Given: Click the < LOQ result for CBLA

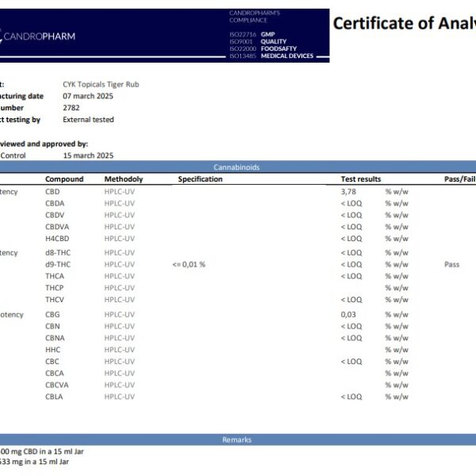Looking at the screenshot, I should pyautogui.click(x=351, y=397).
